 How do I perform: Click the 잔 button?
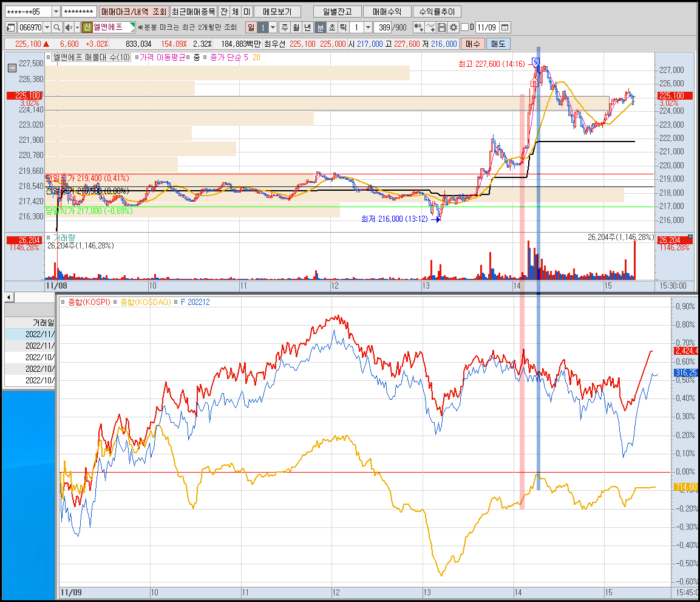[224, 12]
